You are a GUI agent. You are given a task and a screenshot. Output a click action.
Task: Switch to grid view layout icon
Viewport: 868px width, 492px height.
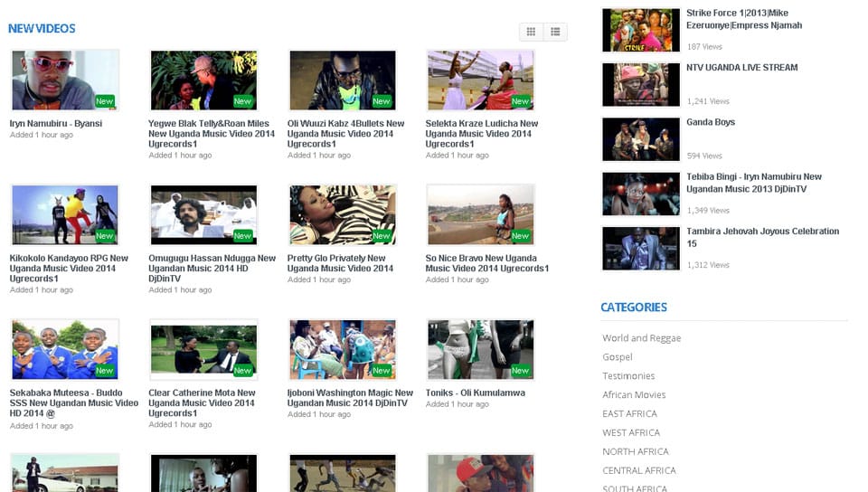[x=531, y=32]
